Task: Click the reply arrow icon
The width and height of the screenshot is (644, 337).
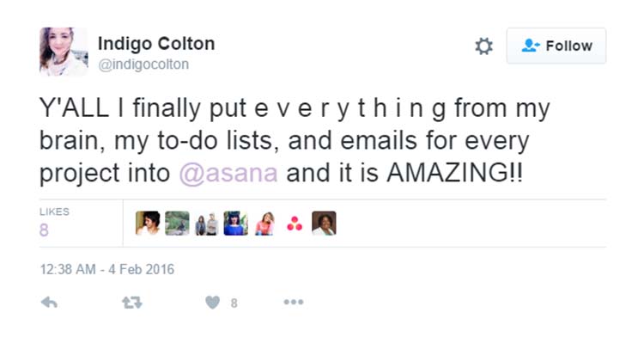Action: tap(50, 303)
